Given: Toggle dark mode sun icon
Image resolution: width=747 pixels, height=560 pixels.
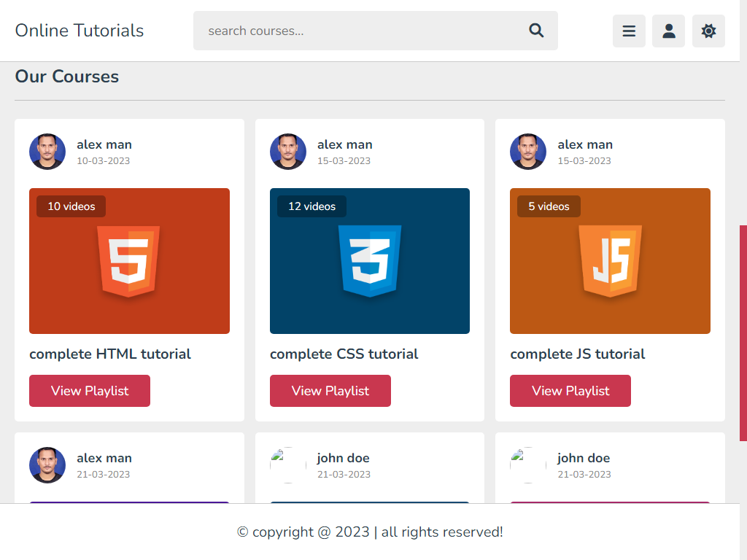Looking at the screenshot, I should (x=708, y=31).
